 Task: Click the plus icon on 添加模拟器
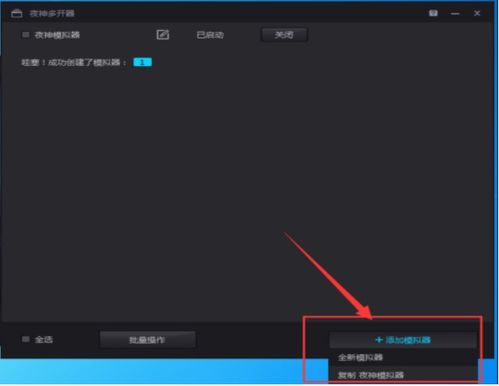(x=379, y=340)
